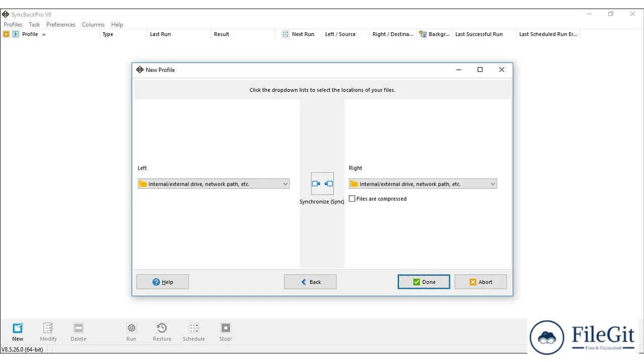
Task: Click the Last Scheduled Run Er... column header
Action: (548, 34)
